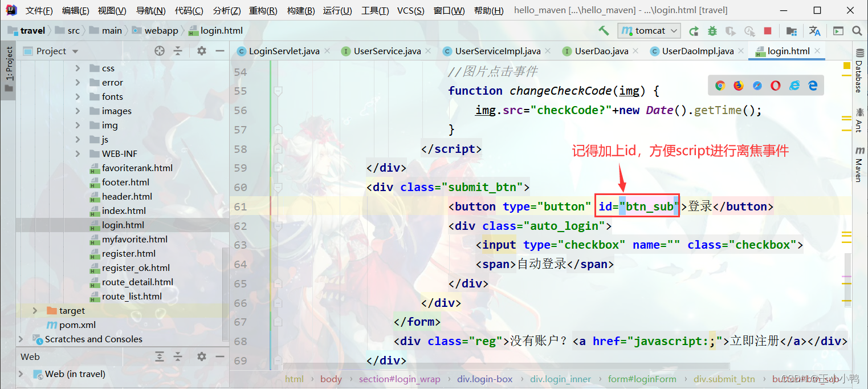Open page in Edge browser icon

(x=813, y=86)
